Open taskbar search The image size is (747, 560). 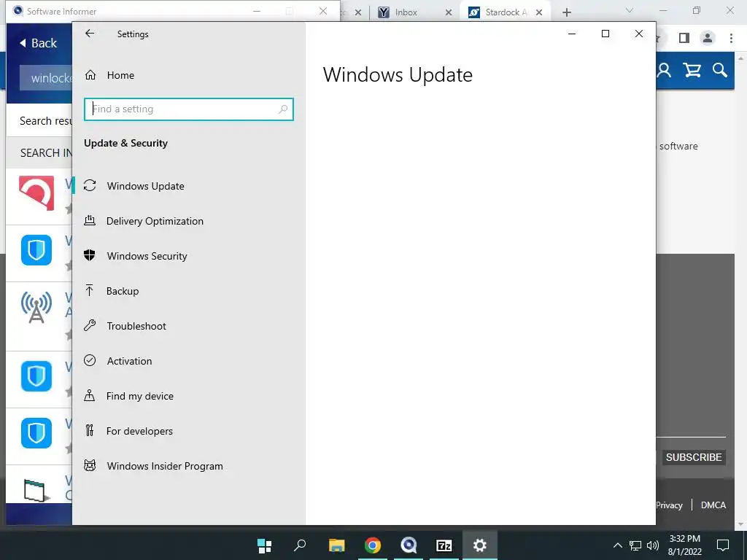tap(300, 545)
